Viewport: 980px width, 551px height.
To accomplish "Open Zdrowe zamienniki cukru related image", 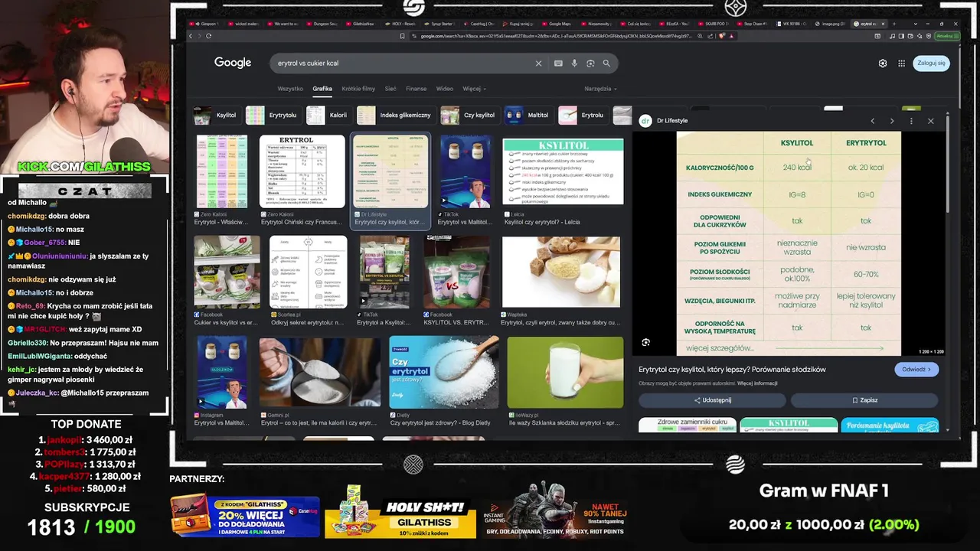I will click(x=688, y=425).
